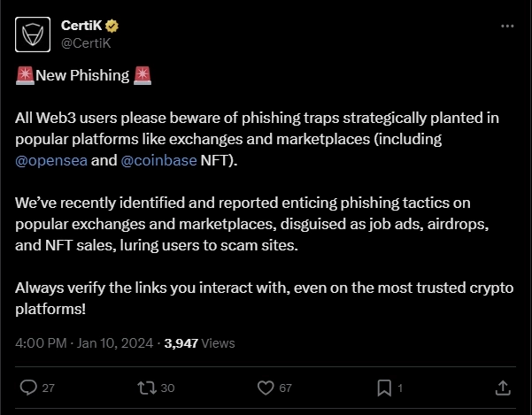Open the CertiK display name link

pos(80,25)
